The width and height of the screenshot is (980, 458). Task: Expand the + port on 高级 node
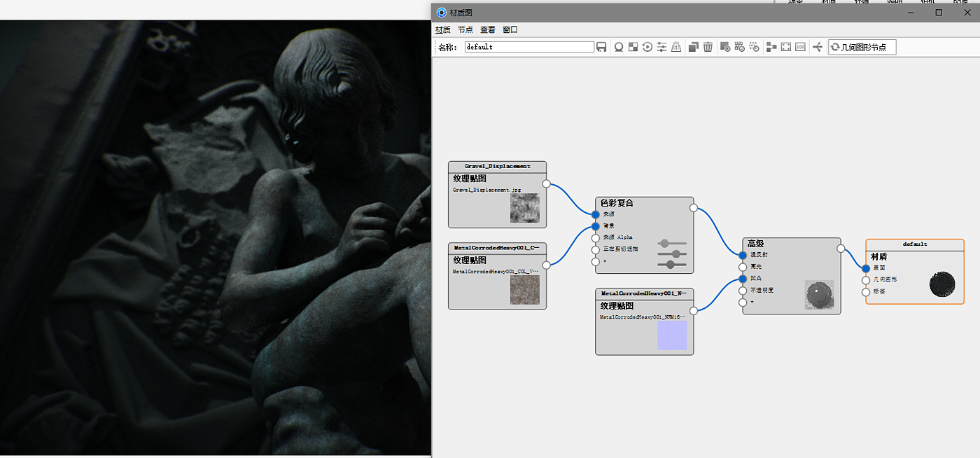click(743, 303)
